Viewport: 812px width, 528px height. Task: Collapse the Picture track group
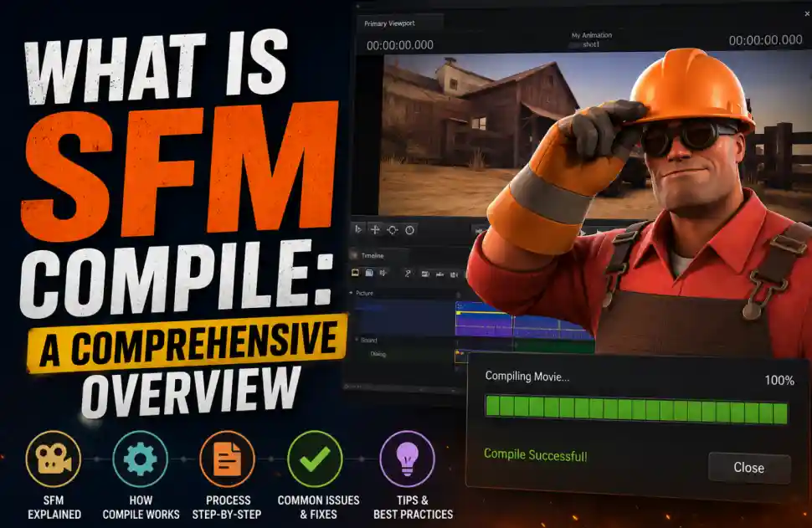pos(351,293)
